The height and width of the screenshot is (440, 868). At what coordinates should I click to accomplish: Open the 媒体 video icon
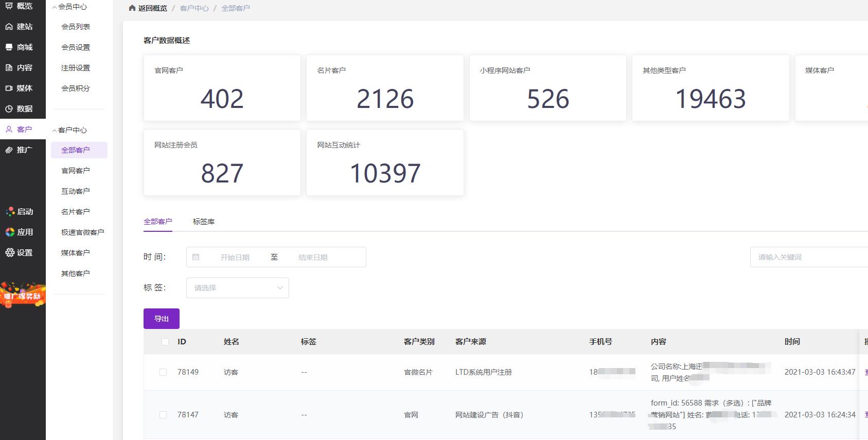(9, 88)
